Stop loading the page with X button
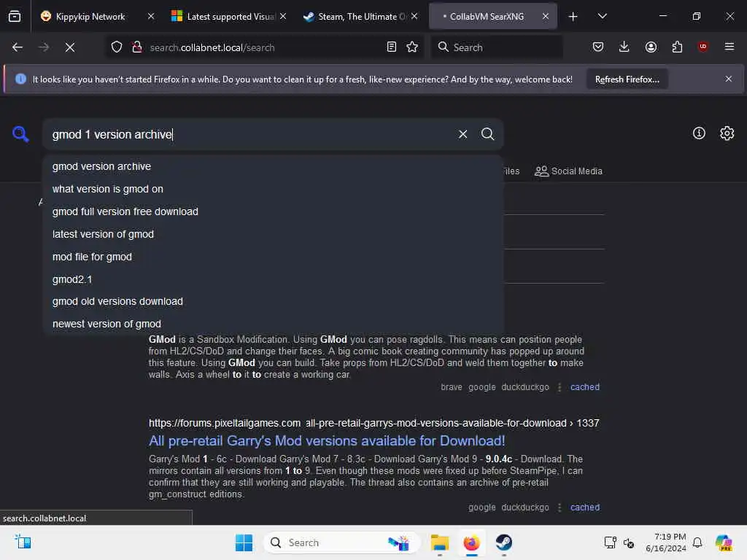Viewport: 747px width, 560px height. coord(70,47)
